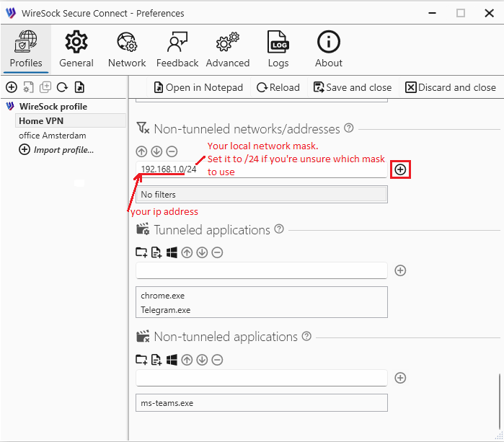The height and width of the screenshot is (442, 504).
Task: Select ms-teams.exe in non-tunneled list
Action: click(x=261, y=403)
